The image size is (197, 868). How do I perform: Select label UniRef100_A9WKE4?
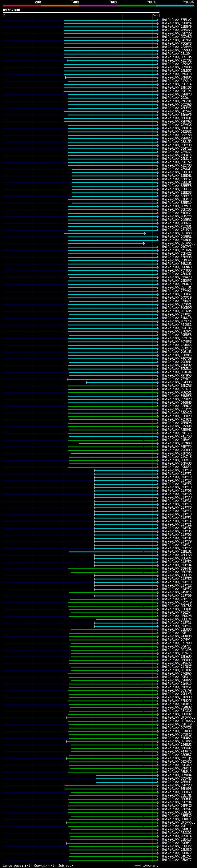point(176,467)
